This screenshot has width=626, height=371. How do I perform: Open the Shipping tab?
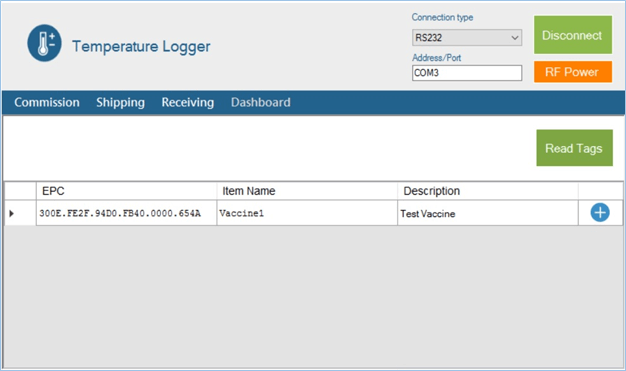tap(120, 103)
